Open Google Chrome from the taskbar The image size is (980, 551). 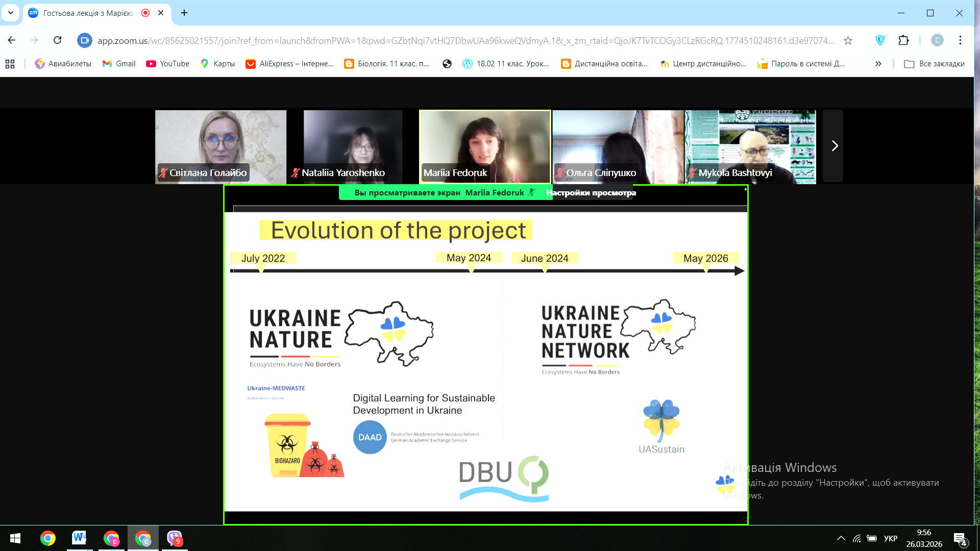click(48, 538)
